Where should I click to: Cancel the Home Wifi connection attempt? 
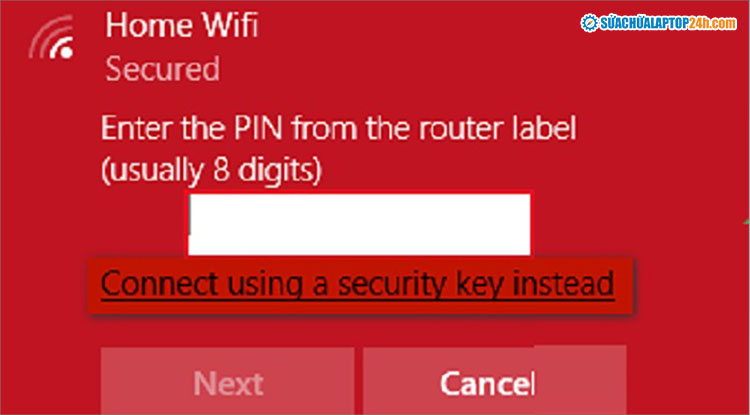tap(488, 382)
